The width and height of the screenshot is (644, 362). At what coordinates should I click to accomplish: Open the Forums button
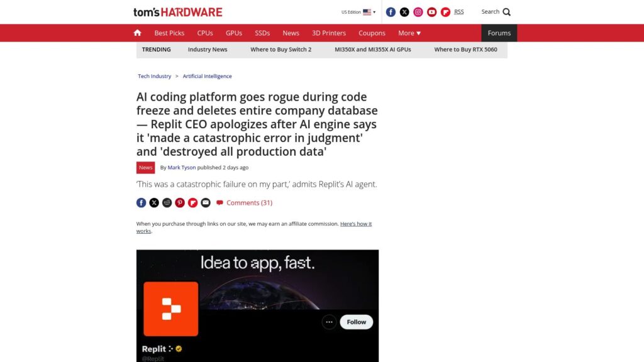499,33
